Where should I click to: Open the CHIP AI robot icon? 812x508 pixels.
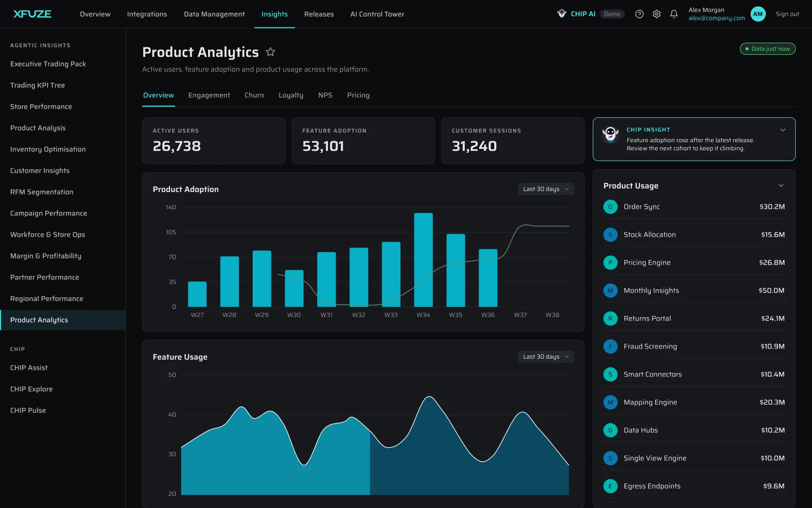click(x=562, y=14)
